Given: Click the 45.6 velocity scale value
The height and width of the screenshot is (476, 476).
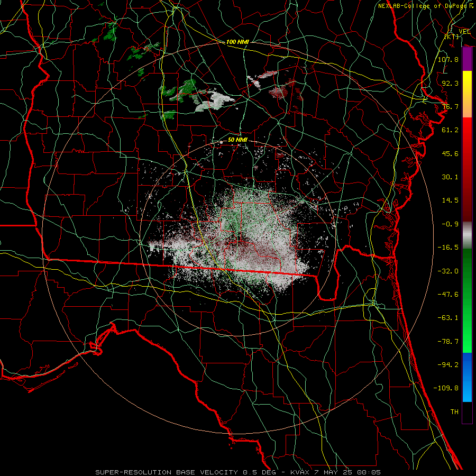Looking at the screenshot, I should (x=450, y=153).
